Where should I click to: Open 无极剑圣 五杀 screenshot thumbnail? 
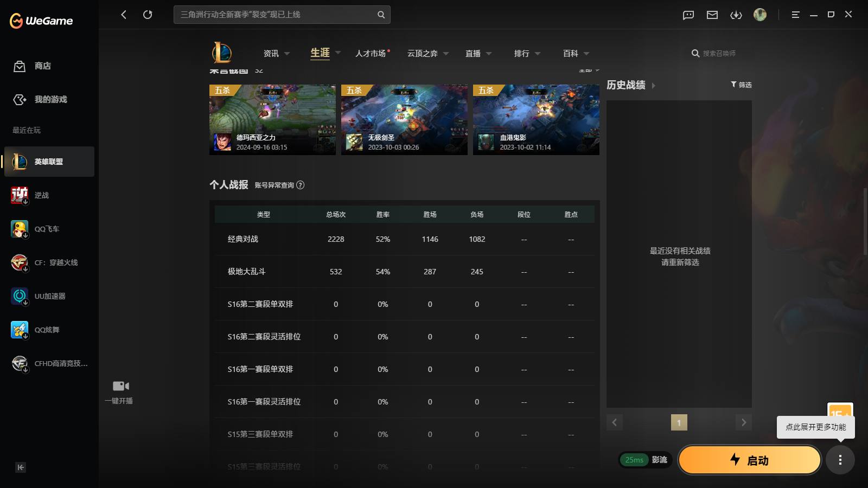tap(404, 120)
